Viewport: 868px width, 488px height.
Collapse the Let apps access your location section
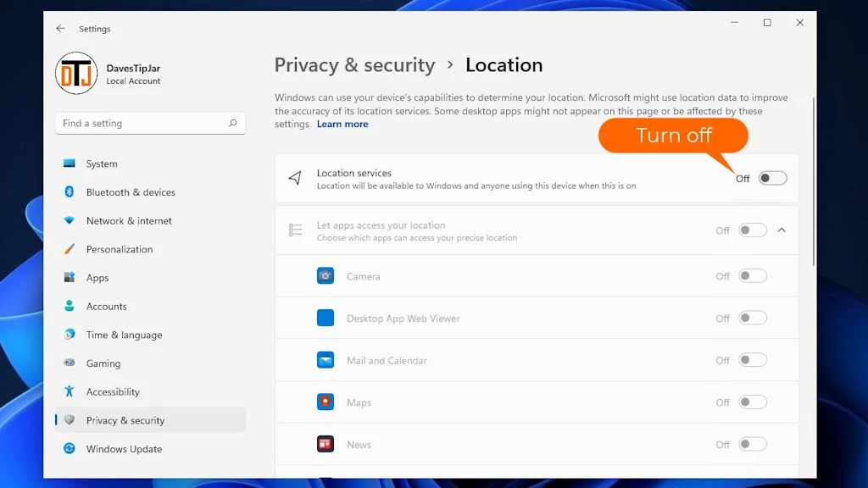point(782,230)
